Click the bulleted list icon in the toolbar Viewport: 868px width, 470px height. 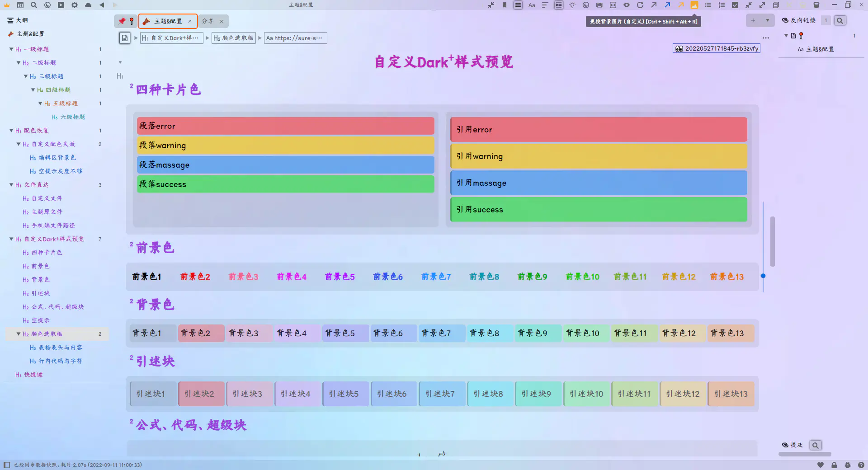tap(708, 5)
